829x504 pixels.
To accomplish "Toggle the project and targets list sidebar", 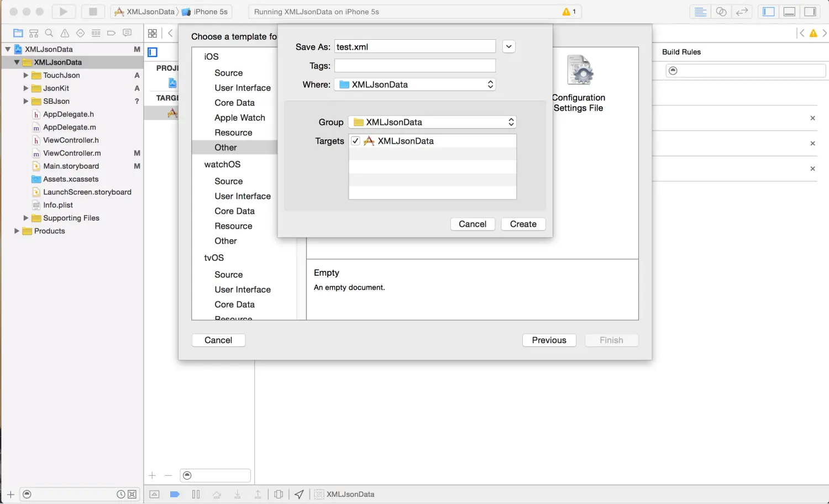I will pos(153,53).
